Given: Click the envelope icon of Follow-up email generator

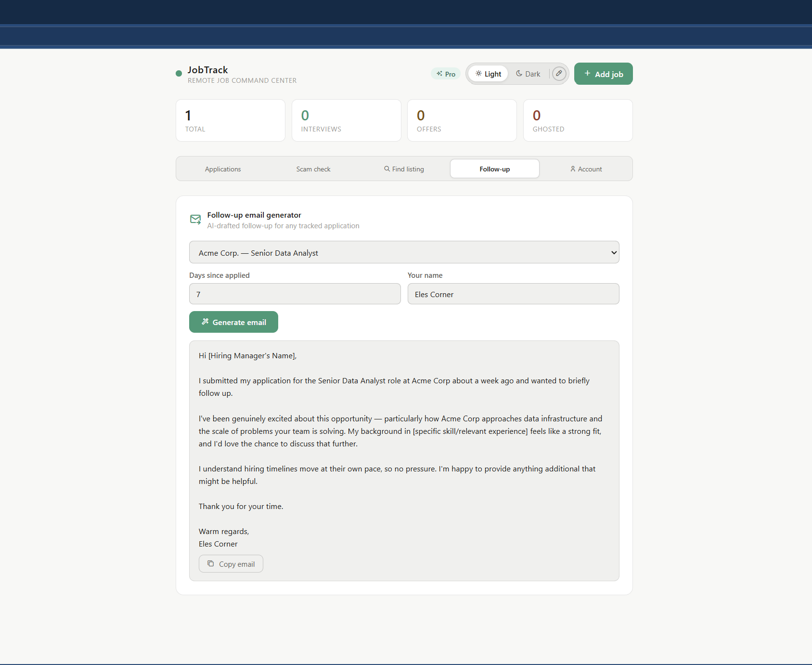Looking at the screenshot, I should coord(195,220).
